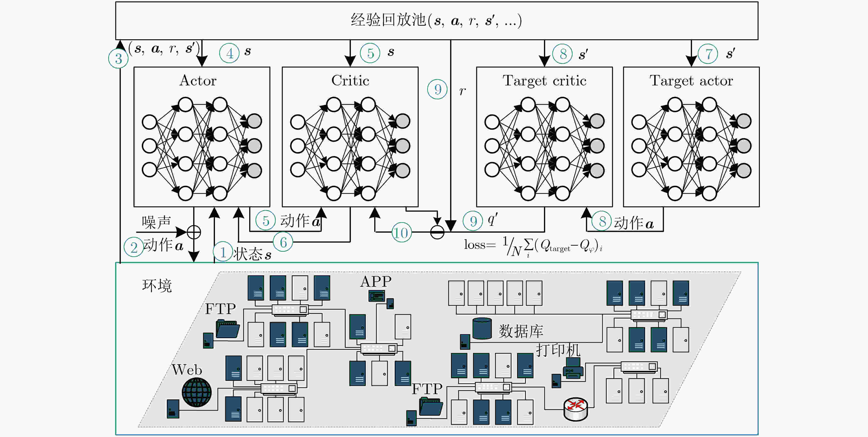The height and width of the screenshot is (437, 868).
Task: Select the Critic network title
Action: (350, 81)
